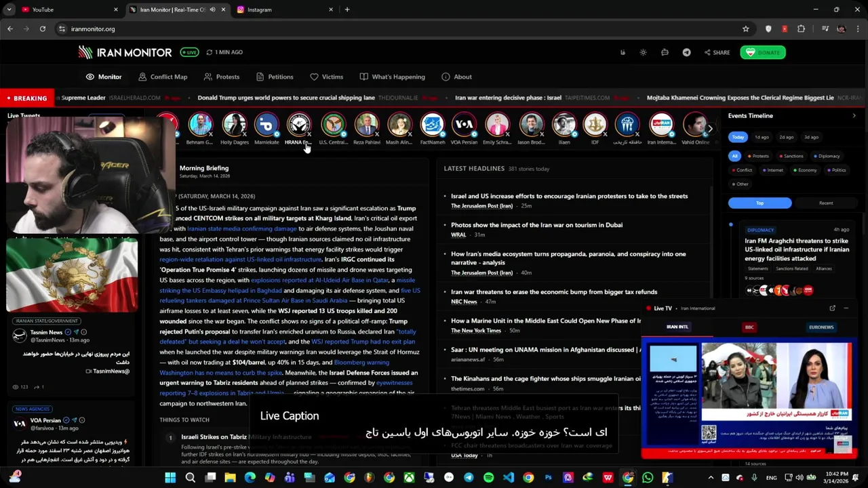This screenshot has height=488, width=868.
Task: Open the Masih Alinejad story avatar
Action: (x=399, y=125)
